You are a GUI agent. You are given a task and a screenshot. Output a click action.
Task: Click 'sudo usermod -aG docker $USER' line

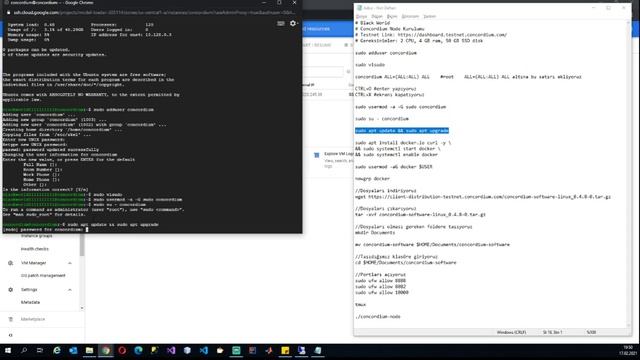(393, 167)
